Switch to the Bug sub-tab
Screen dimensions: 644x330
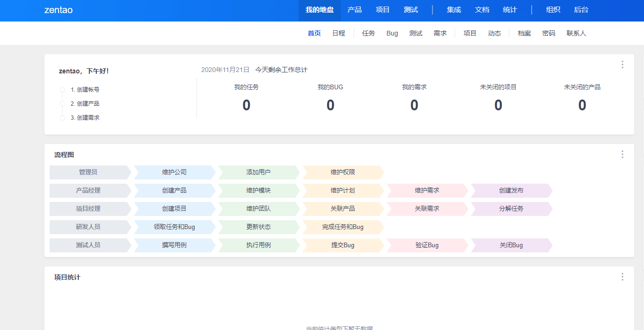pos(392,33)
